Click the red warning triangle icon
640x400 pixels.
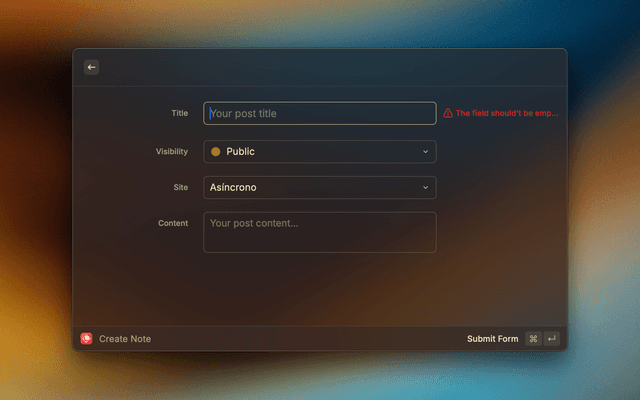(x=448, y=113)
